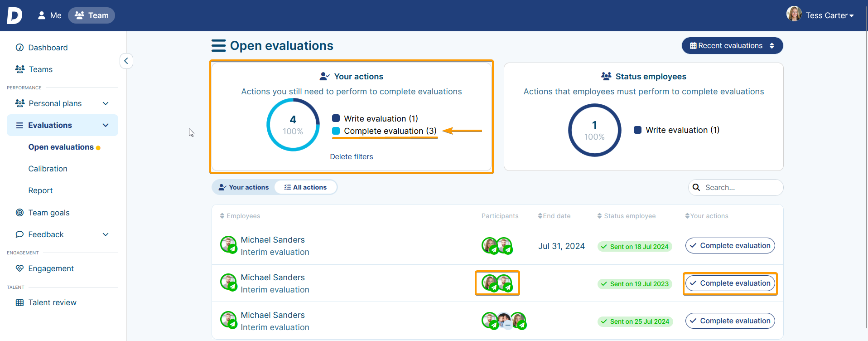The width and height of the screenshot is (868, 341).
Task: Click the hamburger icon beside Open evaluations title
Action: coord(219,46)
